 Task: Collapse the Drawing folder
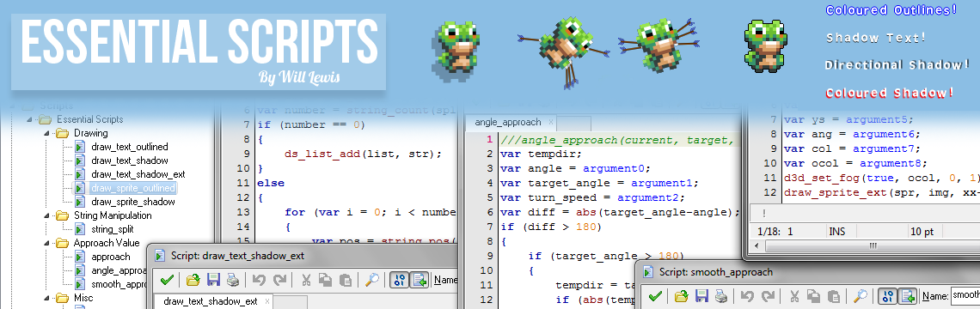click(46, 134)
